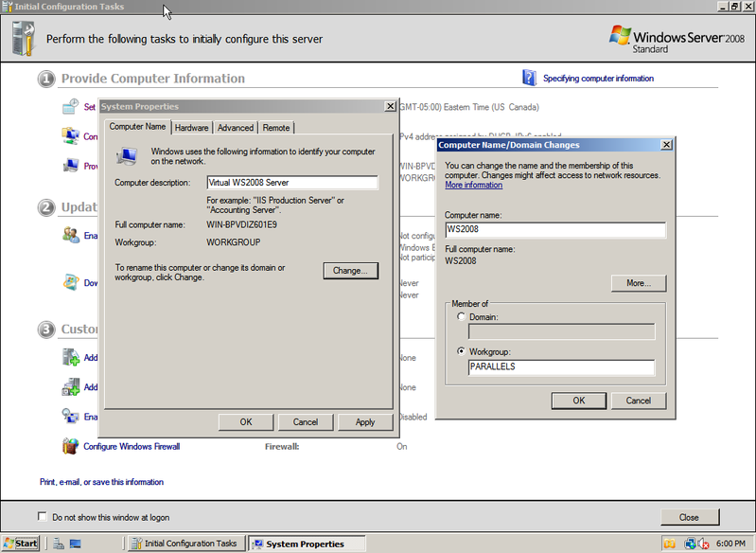This screenshot has height=553, width=756.
Task: Click the Workgroup name input field
Action: coord(561,366)
